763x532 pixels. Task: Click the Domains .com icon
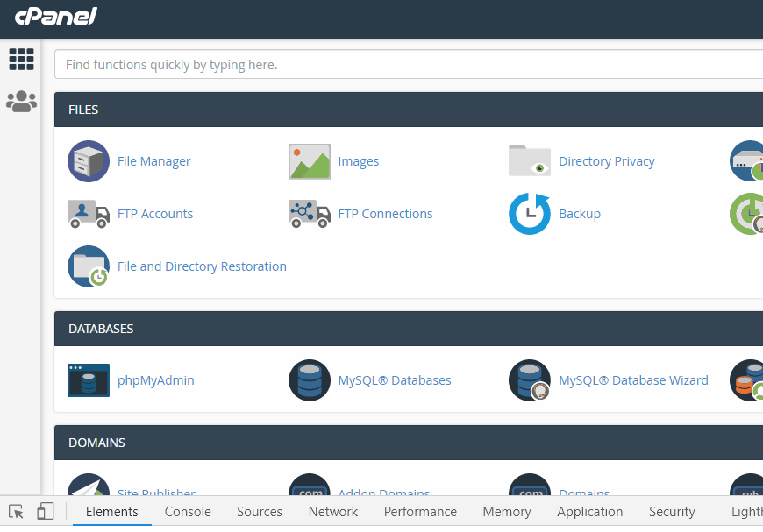click(530, 485)
